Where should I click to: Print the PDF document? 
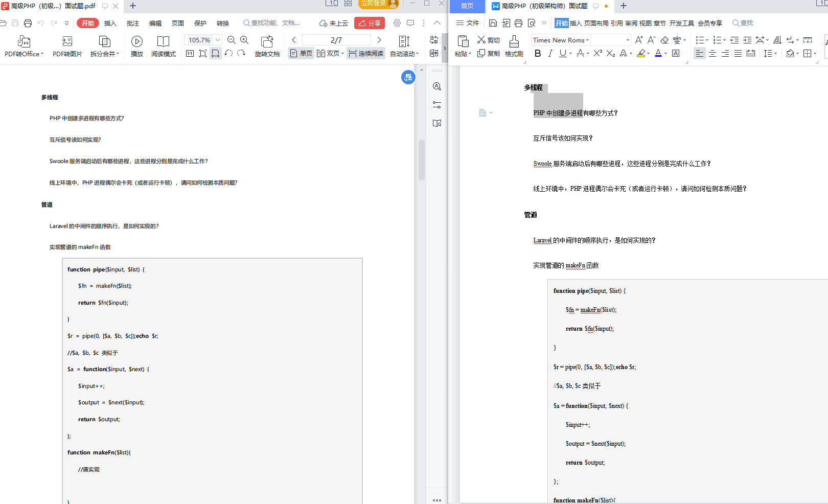28,23
